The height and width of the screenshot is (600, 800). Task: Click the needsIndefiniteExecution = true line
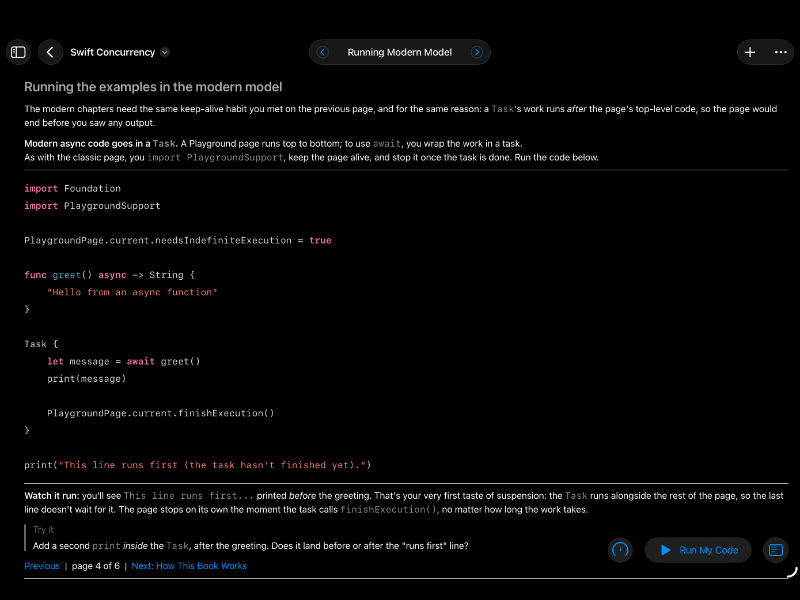point(178,240)
